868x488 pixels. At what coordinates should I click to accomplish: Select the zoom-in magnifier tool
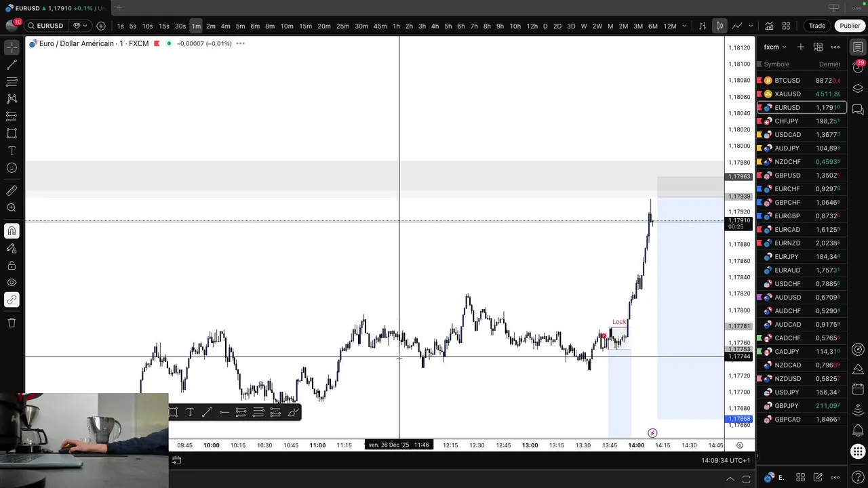click(x=12, y=208)
